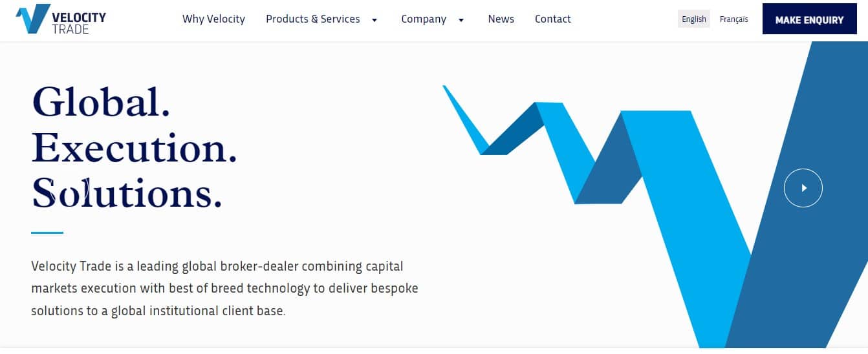Image resolution: width=868 pixels, height=354 pixels.
Task: Switch site language to Français
Action: 733,19
